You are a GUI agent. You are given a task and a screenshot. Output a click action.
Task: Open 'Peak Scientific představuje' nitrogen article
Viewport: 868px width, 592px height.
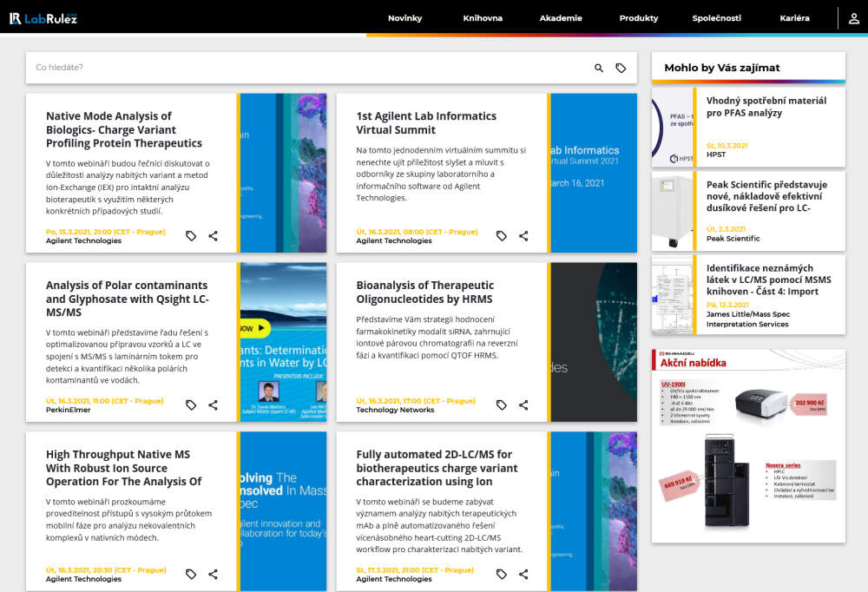(x=766, y=196)
